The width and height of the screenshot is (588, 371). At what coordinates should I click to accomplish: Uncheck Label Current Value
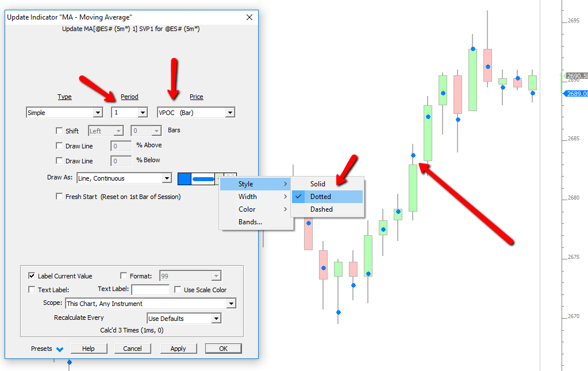pyautogui.click(x=32, y=276)
